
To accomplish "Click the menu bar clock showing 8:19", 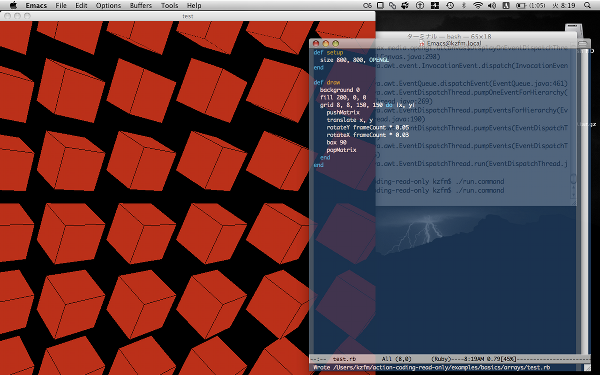I will [x=564, y=5].
